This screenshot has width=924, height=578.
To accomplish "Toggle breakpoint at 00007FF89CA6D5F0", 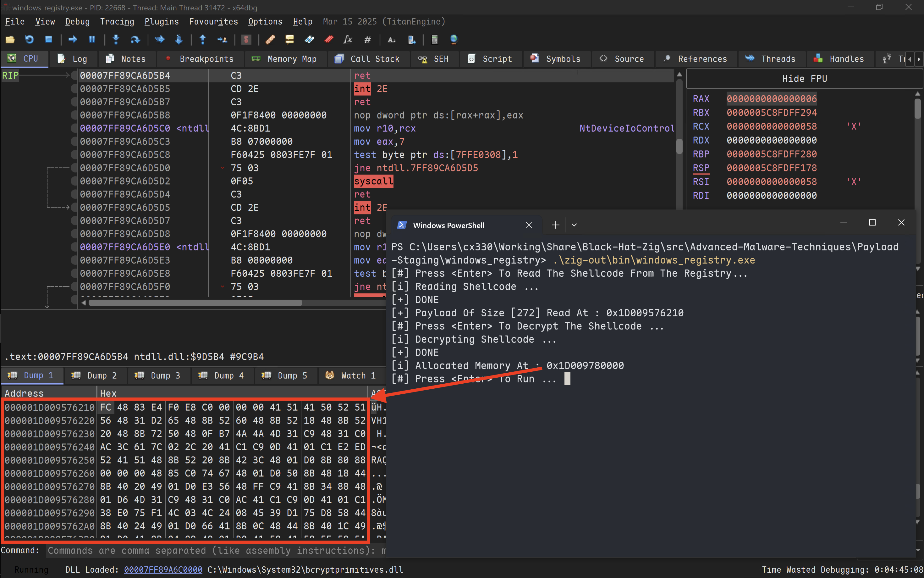I will pos(74,287).
